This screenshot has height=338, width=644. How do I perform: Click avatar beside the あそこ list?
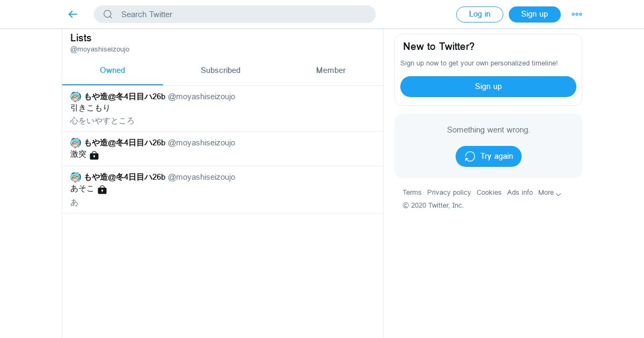click(x=76, y=178)
